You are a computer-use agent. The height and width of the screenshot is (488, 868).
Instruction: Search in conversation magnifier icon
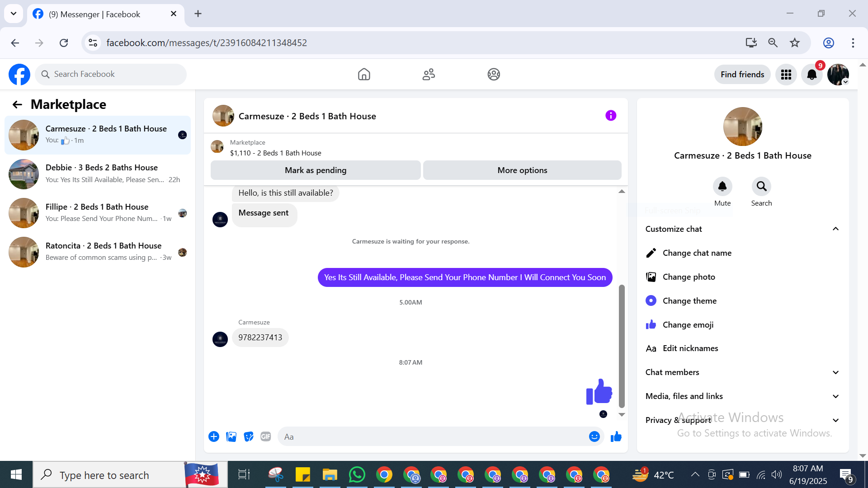point(762,186)
